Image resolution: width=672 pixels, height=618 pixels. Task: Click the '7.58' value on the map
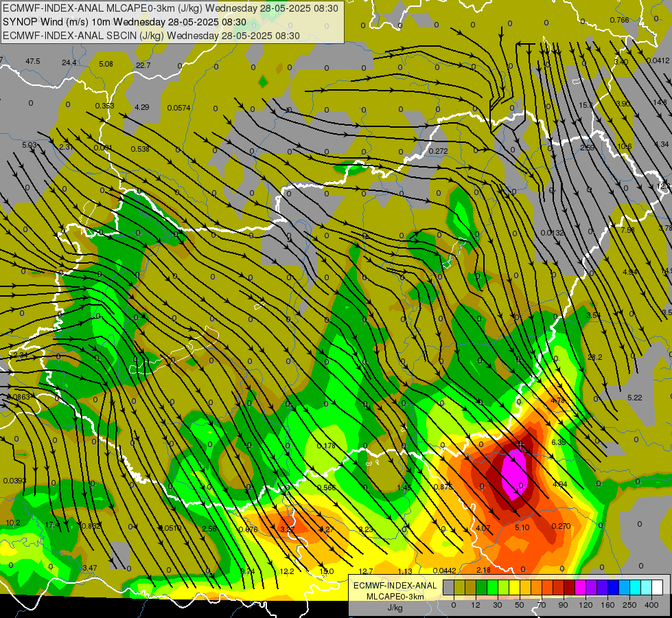pos(628,230)
